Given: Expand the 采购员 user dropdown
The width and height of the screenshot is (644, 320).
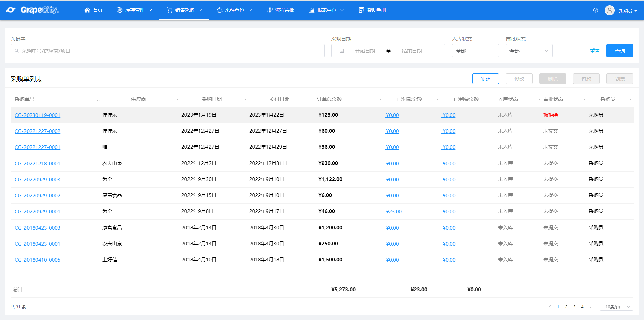Looking at the screenshot, I should click(628, 11).
